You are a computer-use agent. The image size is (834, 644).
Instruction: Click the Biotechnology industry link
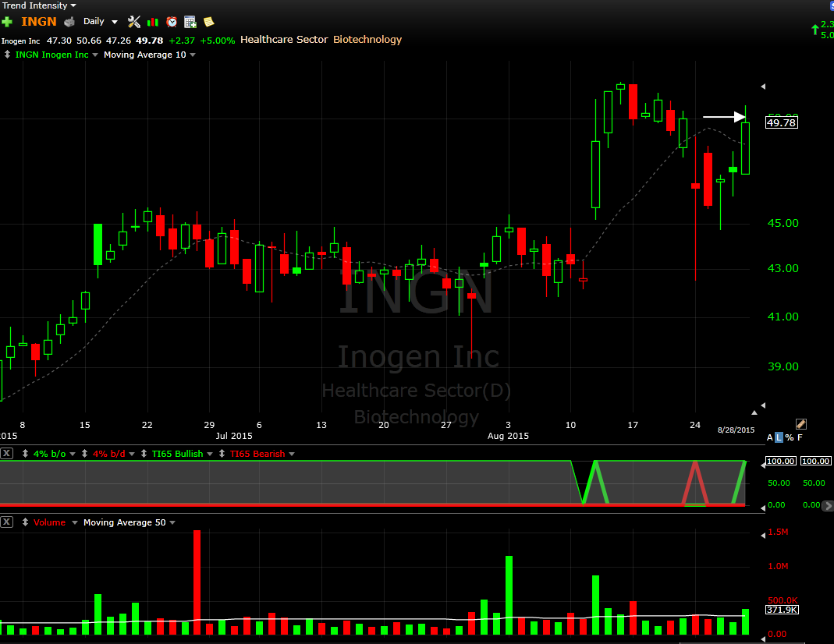click(x=367, y=39)
